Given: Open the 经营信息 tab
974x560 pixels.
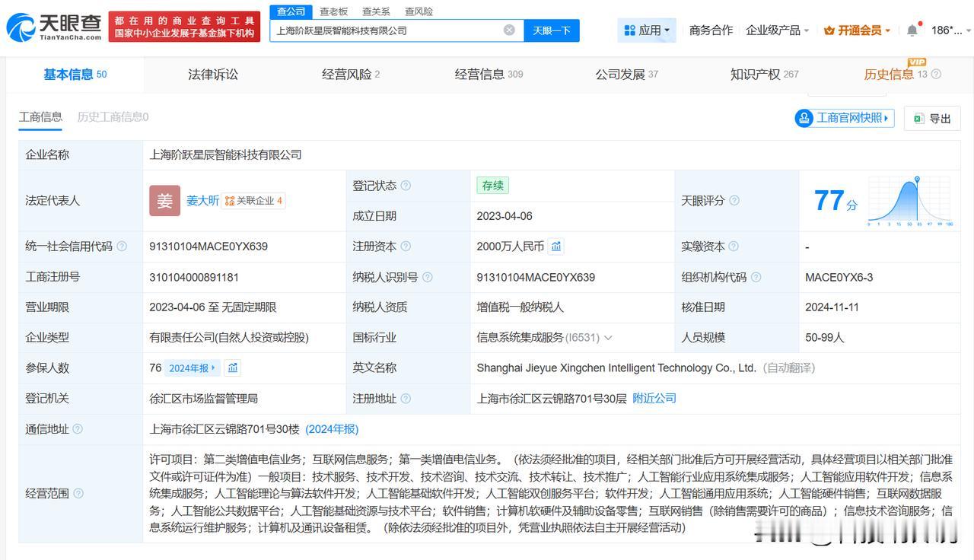Looking at the screenshot, I should (489, 74).
